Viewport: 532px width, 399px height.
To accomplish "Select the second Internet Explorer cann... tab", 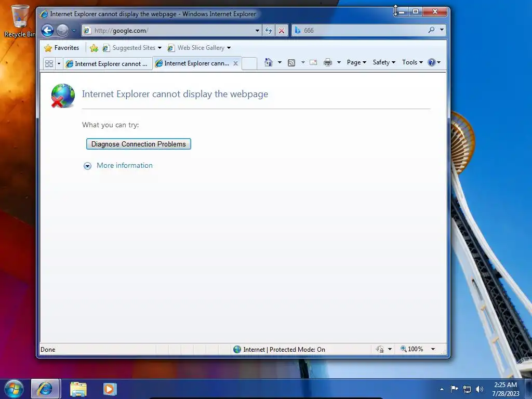I will point(193,63).
